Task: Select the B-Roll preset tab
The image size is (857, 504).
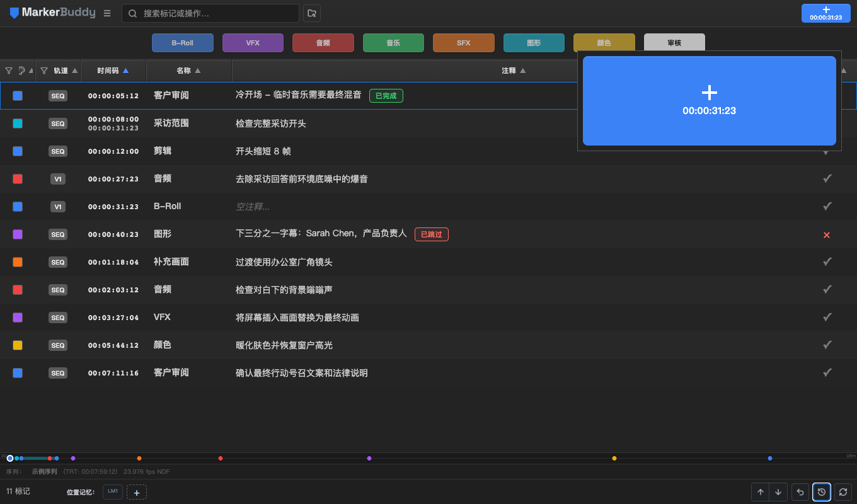Action: click(183, 43)
